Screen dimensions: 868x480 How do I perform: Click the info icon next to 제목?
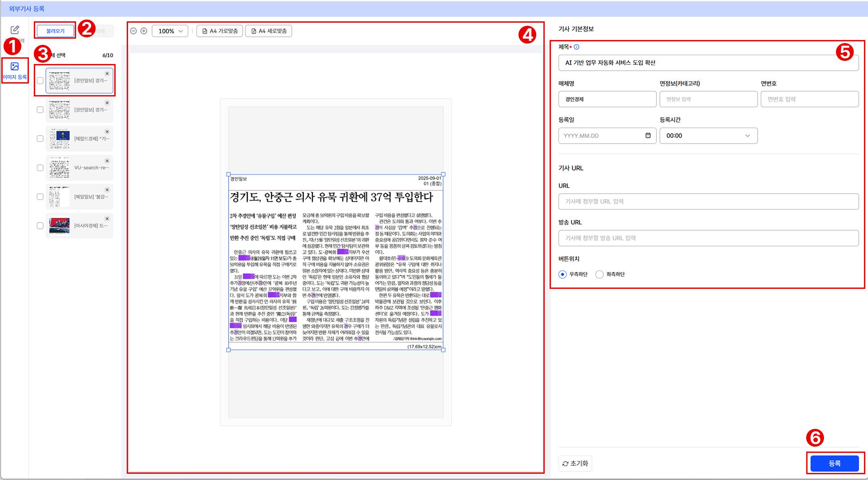[577, 47]
